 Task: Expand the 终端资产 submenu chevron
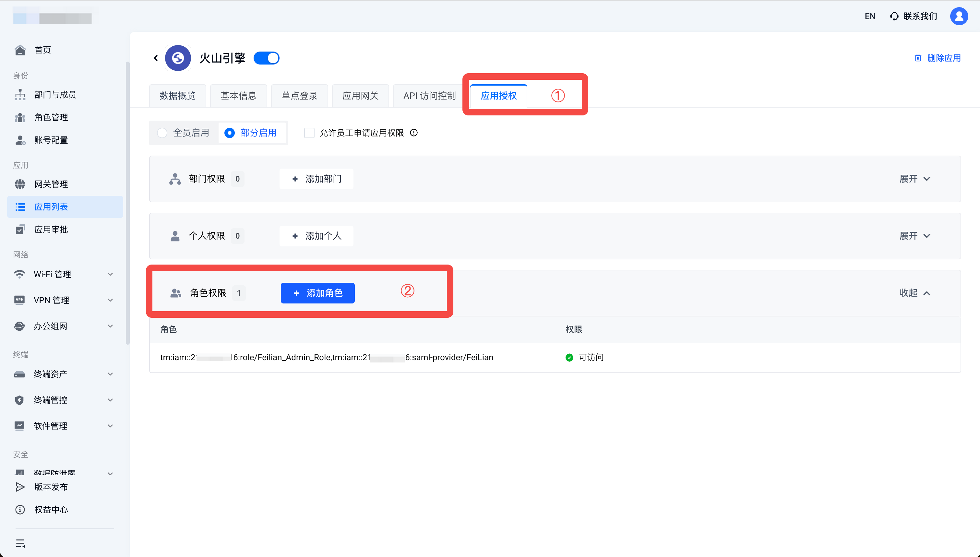[110, 374]
